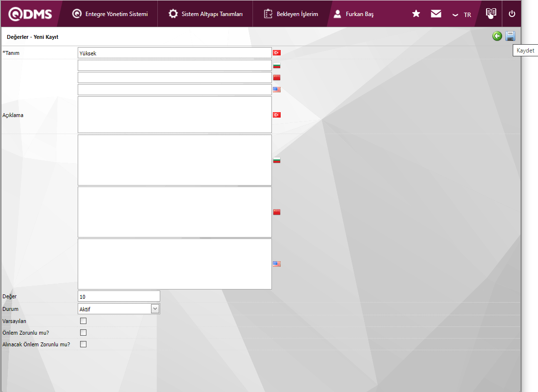This screenshot has width=538, height=392.
Task: Toggle Alınacak Önlem Zorunlu mu? checkbox
Action: pos(83,344)
